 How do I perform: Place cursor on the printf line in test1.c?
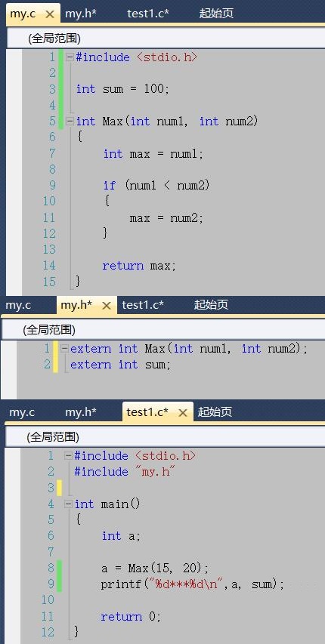pos(193,584)
